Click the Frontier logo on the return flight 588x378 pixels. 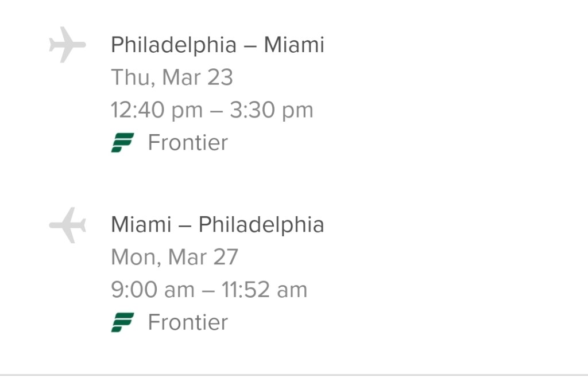tap(122, 322)
